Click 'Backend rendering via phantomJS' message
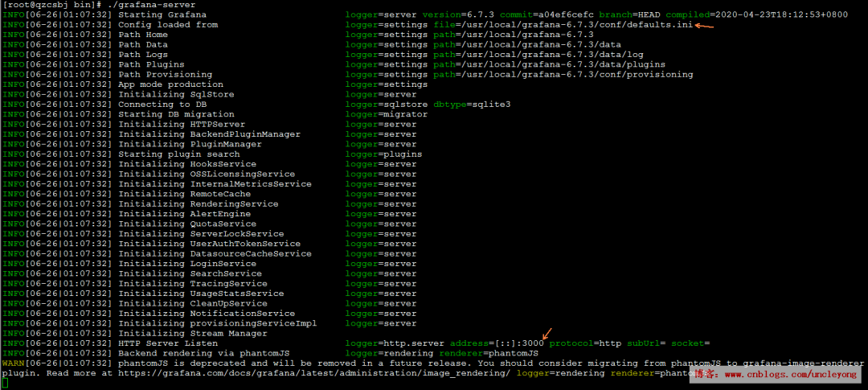This screenshot has height=390, width=868. tap(203, 354)
